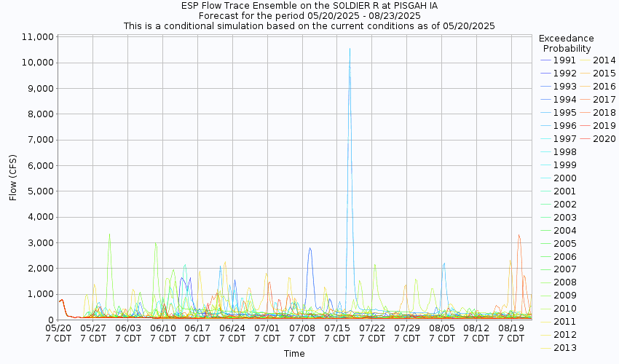This screenshot has width=619, height=364.
Task: Select the 2006 legend entry
Action: coord(559,257)
